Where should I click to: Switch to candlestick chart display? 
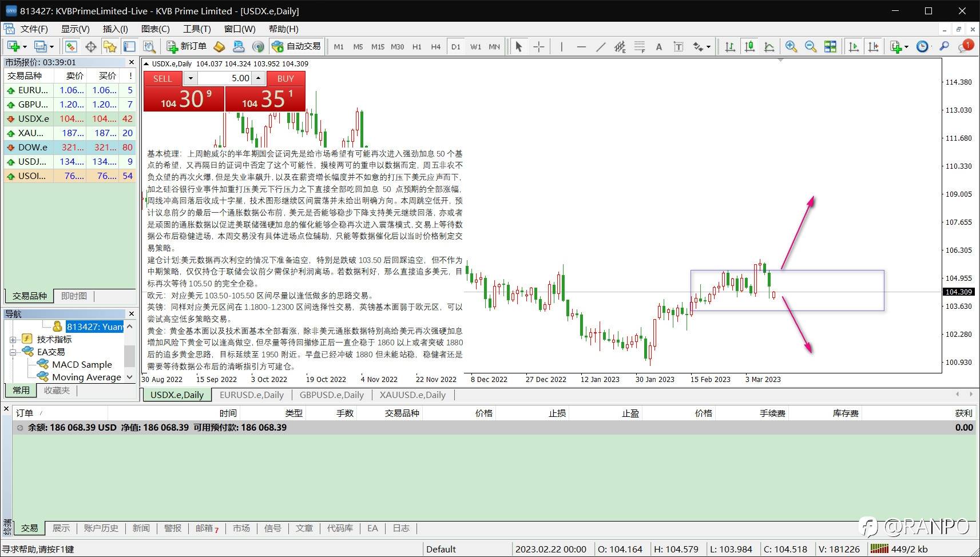pos(749,46)
